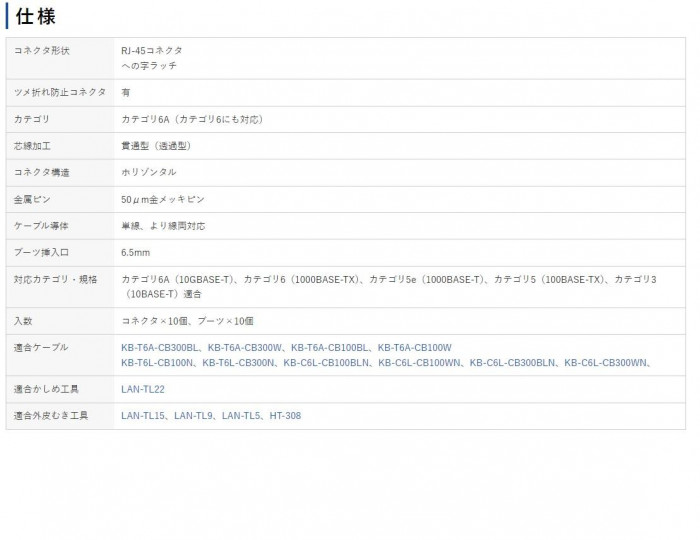Select the 単線、より線両対応 value
Viewport: 700px width, 540px height.
(163, 226)
